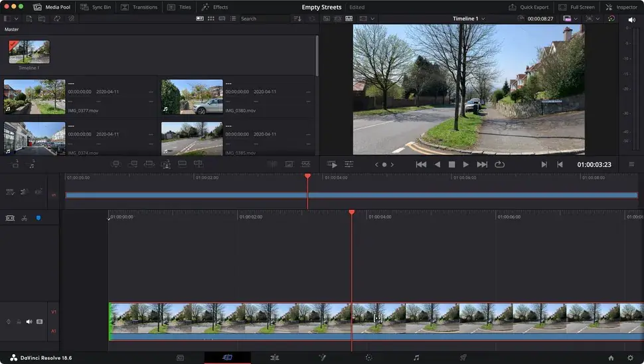Open the Fairlight audio page

[416, 357]
